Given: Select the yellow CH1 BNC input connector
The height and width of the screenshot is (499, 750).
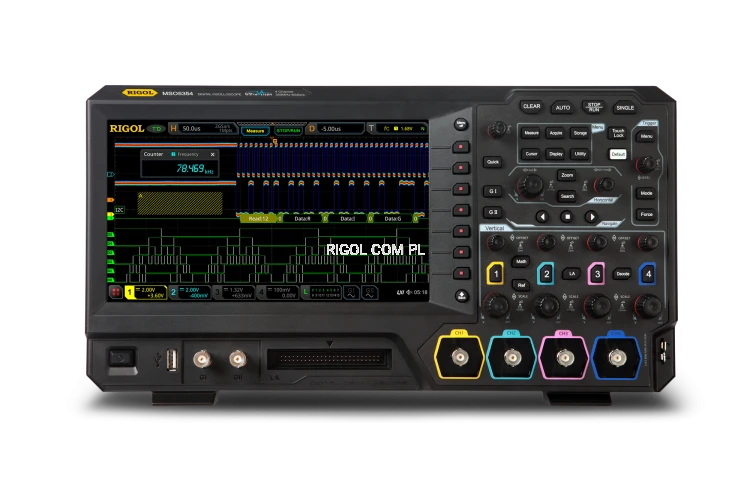Looking at the screenshot, I should click(460, 357).
